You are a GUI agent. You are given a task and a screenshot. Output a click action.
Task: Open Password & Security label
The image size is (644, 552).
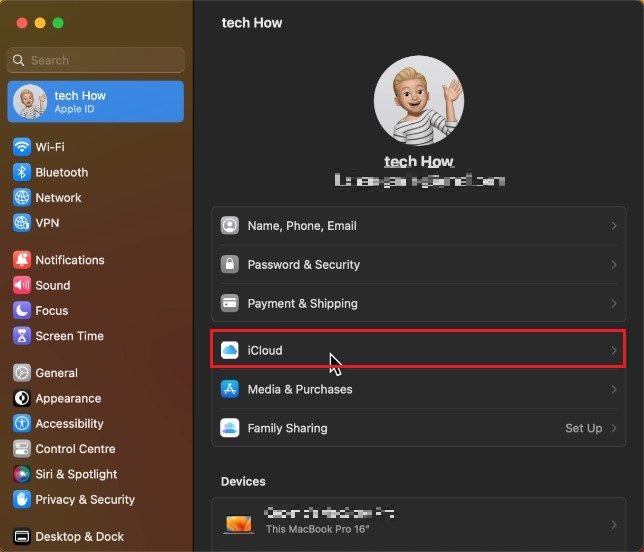[x=304, y=264]
